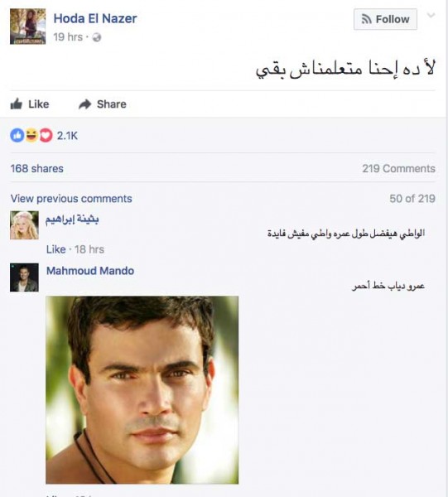Open Mahmoud Mando's avatar thumbnail
This screenshot has width=448, height=497.
[x=24, y=277]
